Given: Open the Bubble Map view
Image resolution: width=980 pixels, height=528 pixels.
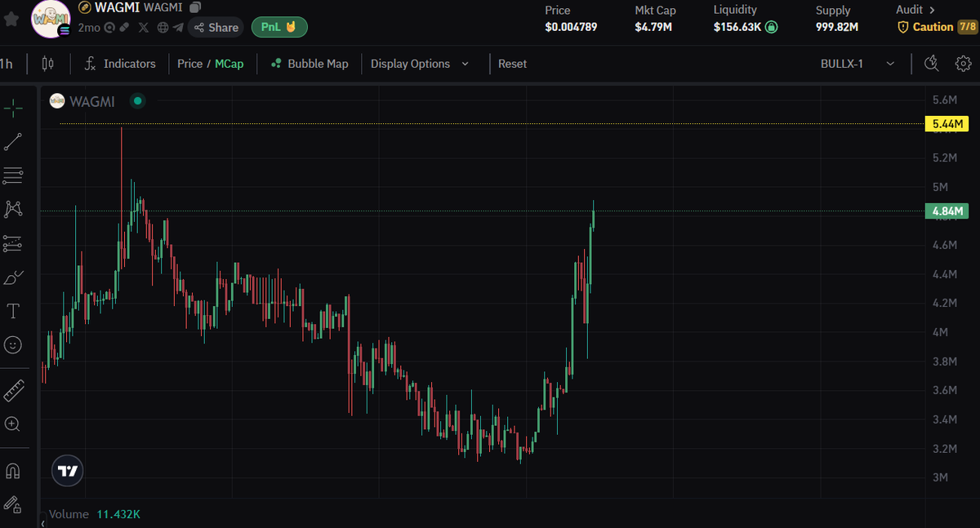Looking at the screenshot, I should click(x=310, y=63).
